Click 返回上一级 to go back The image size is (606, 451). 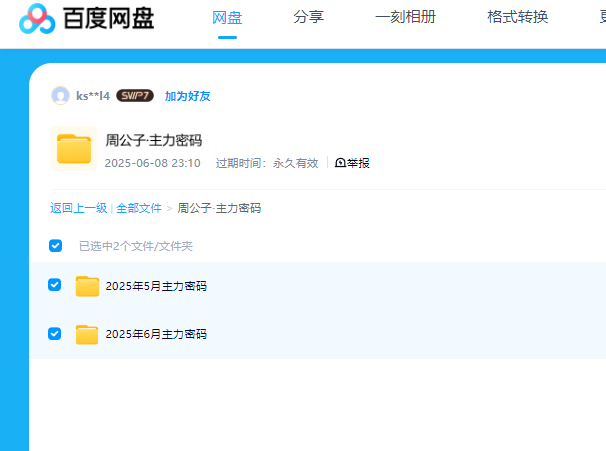click(79, 208)
